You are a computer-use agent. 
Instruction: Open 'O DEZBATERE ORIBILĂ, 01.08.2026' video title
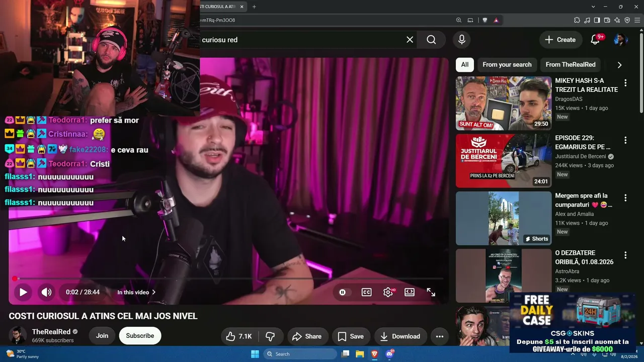[584, 257]
